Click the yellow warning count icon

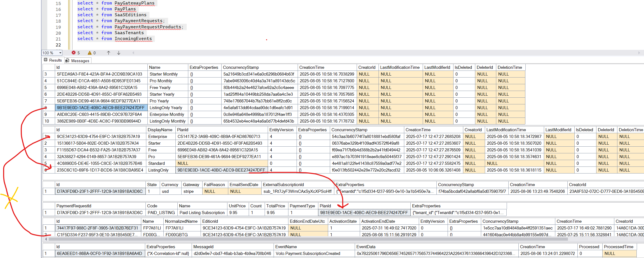click(90, 53)
